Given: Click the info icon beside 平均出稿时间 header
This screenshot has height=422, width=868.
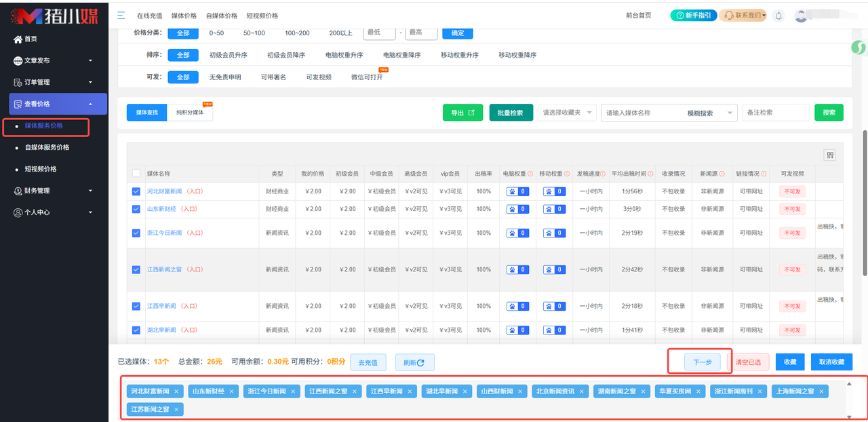Looking at the screenshot, I should click(x=650, y=174).
